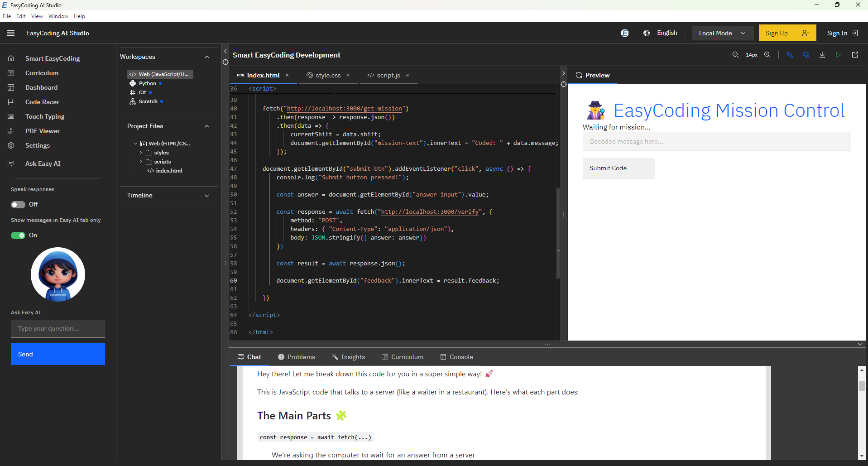Zoom out the editor font size
The image size is (868, 466).
[x=735, y=55]
